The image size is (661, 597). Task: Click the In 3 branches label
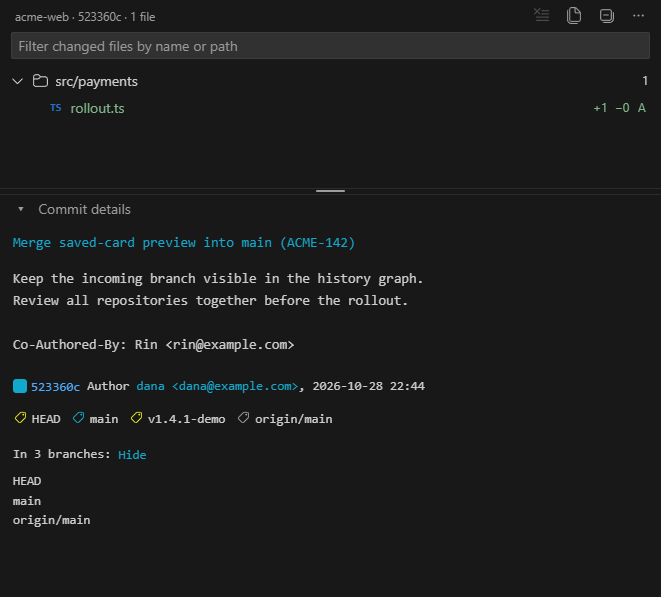pyautogui.click(x=62, y=454)
